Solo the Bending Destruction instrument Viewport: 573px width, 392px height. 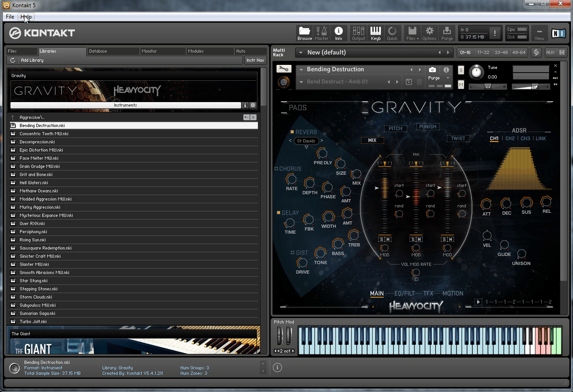point(461,70)
